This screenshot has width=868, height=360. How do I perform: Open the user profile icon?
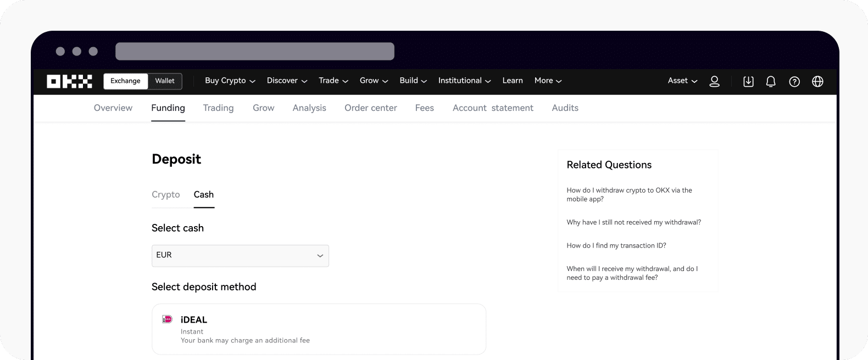point(714,81)
